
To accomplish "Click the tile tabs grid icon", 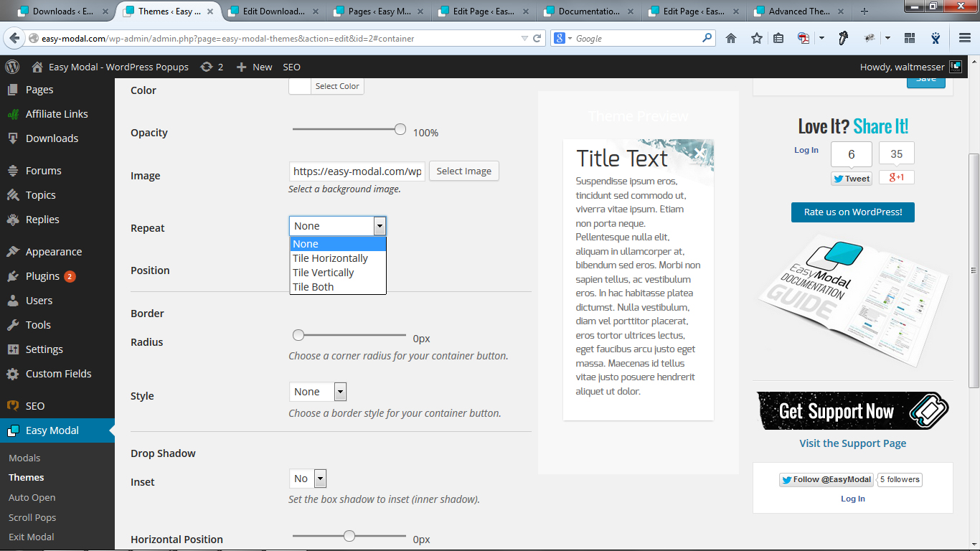I will (910, 39).
